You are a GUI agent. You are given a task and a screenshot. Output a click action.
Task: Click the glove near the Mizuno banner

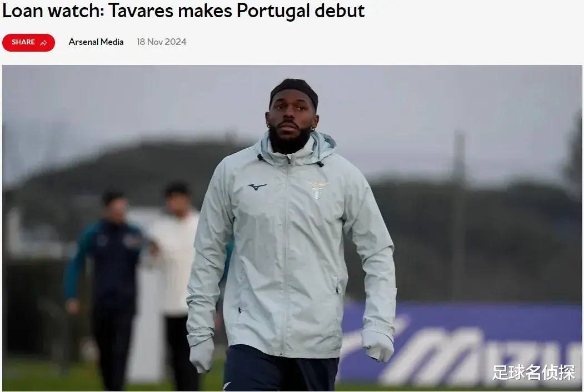(x=377, y=345)
